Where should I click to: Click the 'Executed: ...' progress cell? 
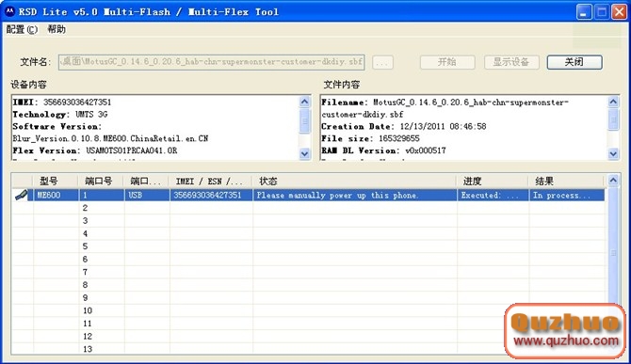[x=493, y=196]
